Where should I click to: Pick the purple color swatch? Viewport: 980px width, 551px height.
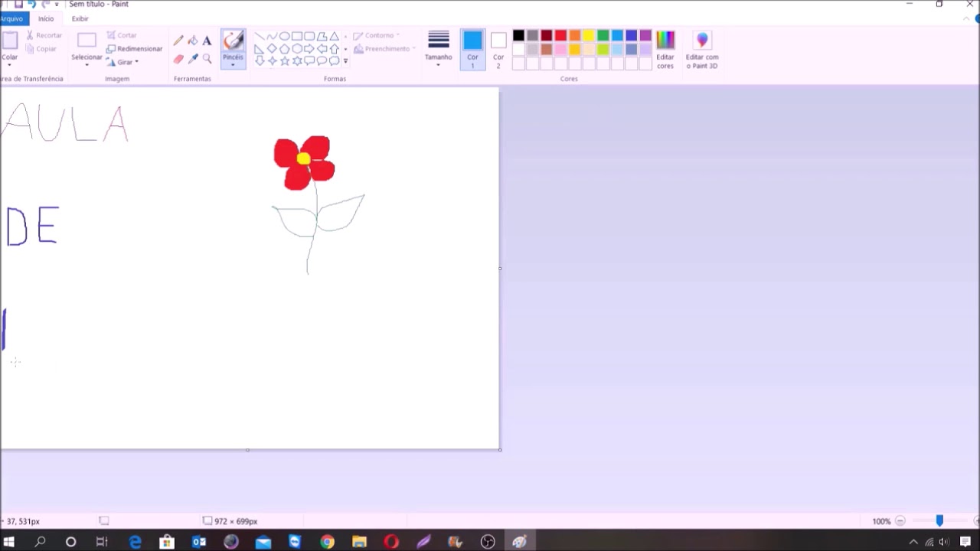point(645,35)
